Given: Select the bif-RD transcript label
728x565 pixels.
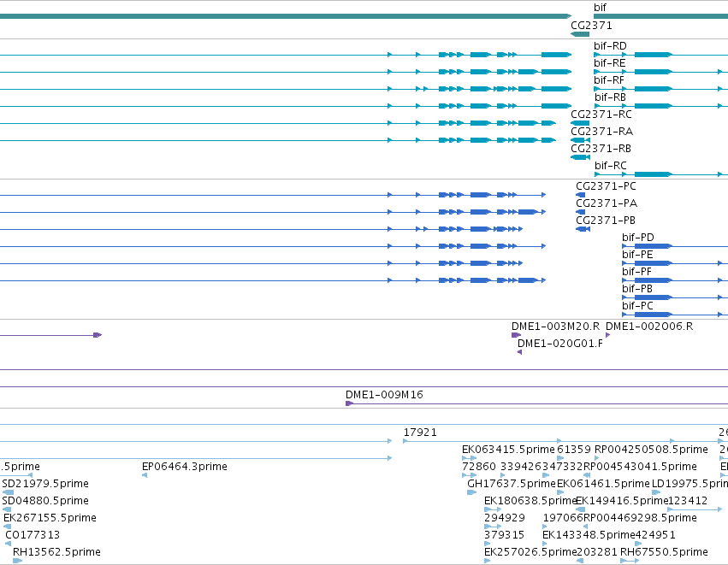Looking at the screenshot, I should pos(610,46).
